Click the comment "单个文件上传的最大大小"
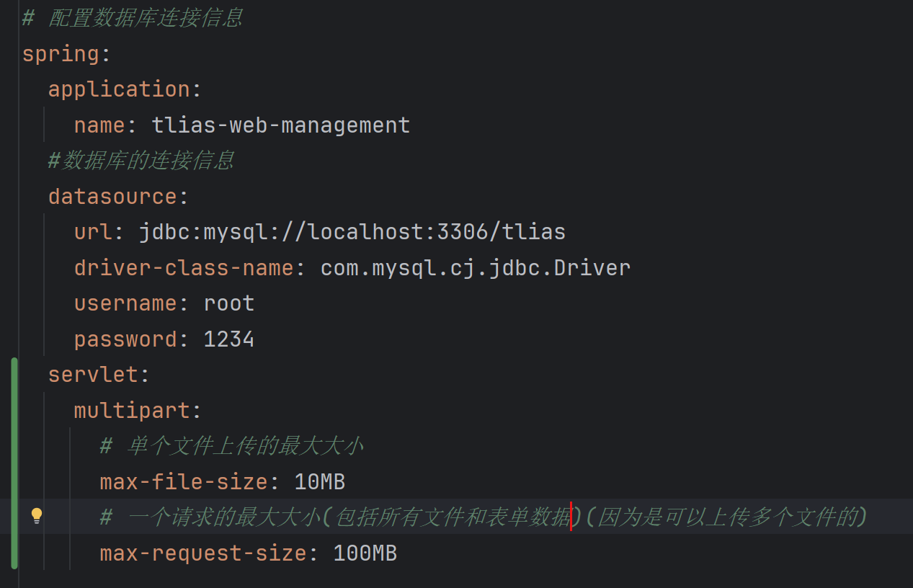 (244, 446)
